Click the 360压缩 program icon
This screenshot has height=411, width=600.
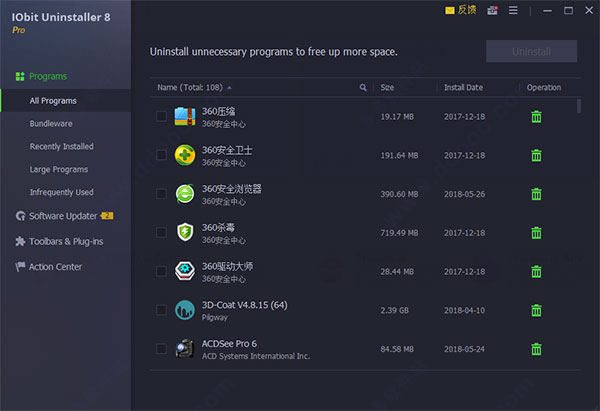185,116
